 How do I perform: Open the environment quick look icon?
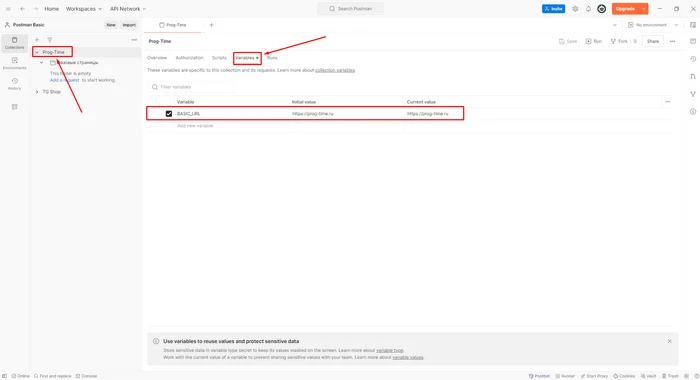point(693,25)
